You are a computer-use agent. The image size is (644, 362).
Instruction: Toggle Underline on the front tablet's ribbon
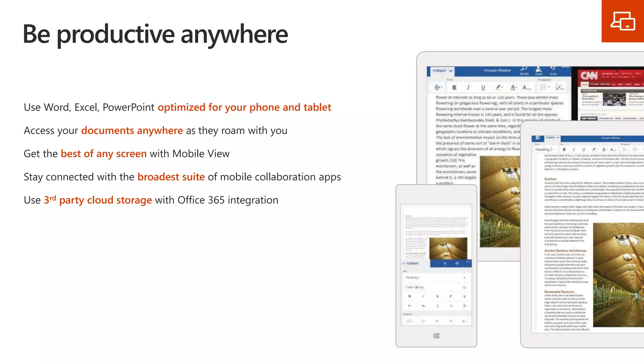pyautogui.click(x=584, y=150)
